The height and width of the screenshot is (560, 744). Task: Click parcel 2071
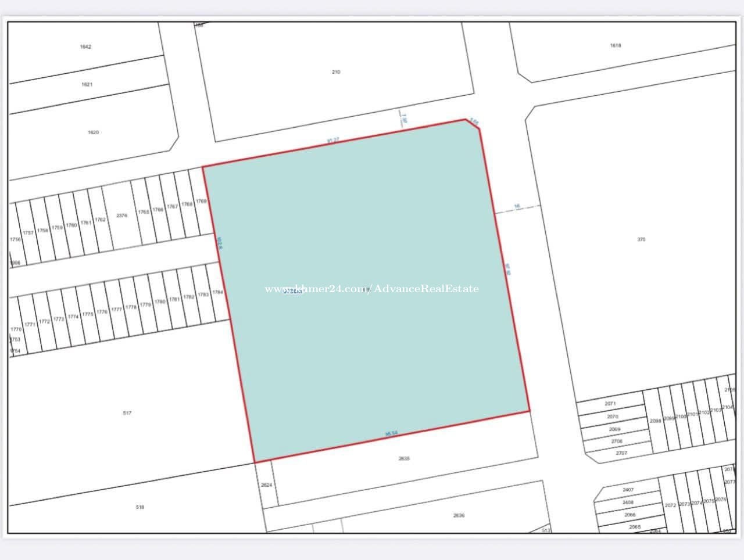pyautogui.click(x=610, y=403)
